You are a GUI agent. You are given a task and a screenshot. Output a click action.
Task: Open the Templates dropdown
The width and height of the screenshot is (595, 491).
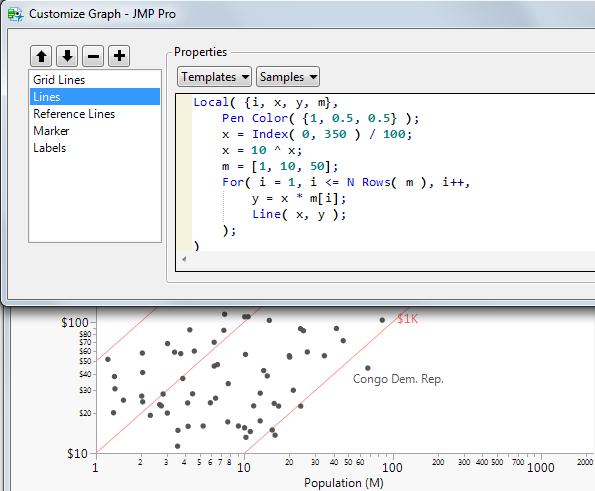214,77
